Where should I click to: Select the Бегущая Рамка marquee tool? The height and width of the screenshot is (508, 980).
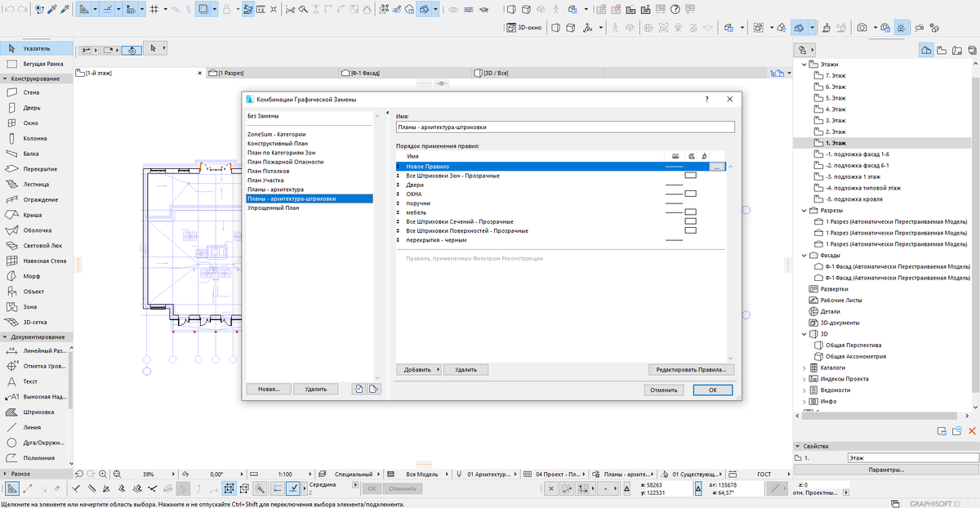(x=36, y=63)
